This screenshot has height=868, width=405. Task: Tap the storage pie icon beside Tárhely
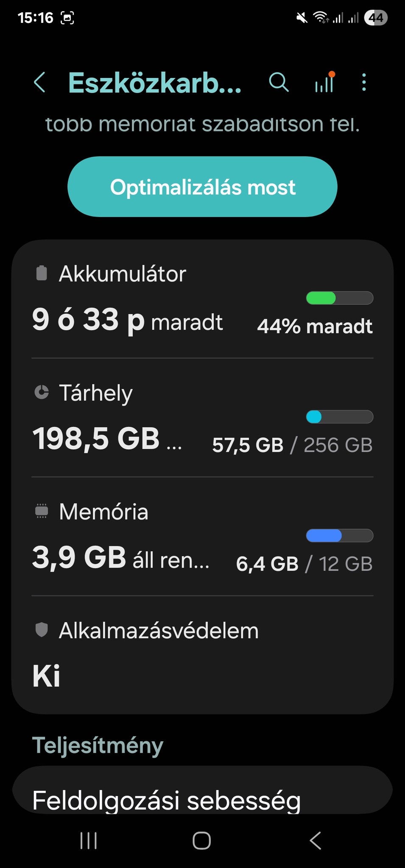click(42, 392)
